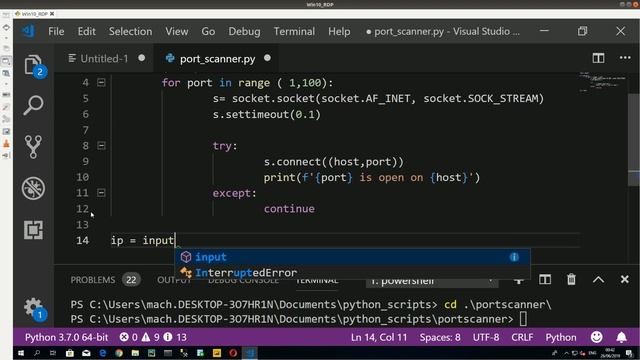This screenshot has height=360, width=640.
Task: Open the terminal selector powershell dropdown
Action: click(432, 281)
